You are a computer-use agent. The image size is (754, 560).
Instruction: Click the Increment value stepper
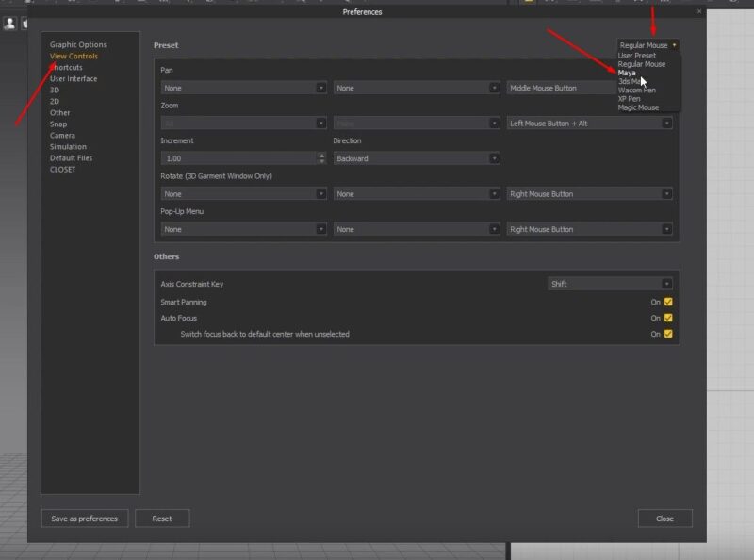321,157
